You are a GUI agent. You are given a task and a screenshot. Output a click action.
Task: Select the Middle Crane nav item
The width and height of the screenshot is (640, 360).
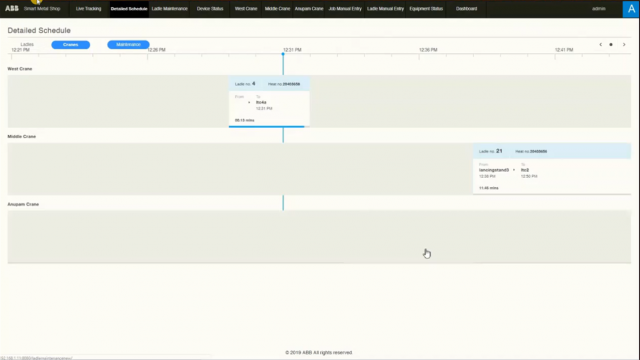coord(277,9)
